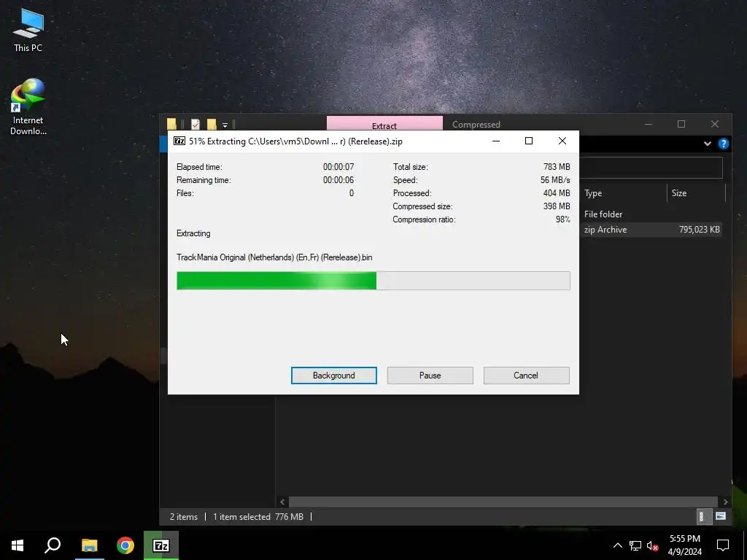Switch to the Extract ribbon tab
The height and width of the screenshot is (560, 747).
click(384, 124)
